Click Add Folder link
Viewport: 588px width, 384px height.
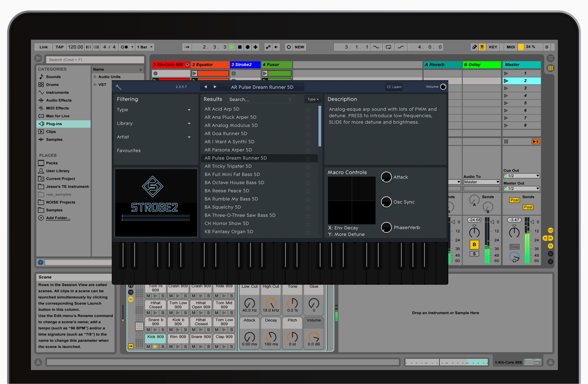pos(58,218)
